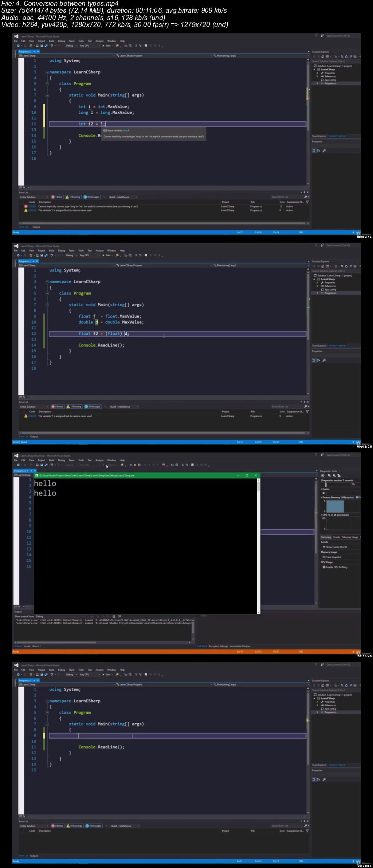The width and height of the screenshot is (373, 868).
Task: Switch to Events tab in Diagnostic Tools
Action: [337, 537]
